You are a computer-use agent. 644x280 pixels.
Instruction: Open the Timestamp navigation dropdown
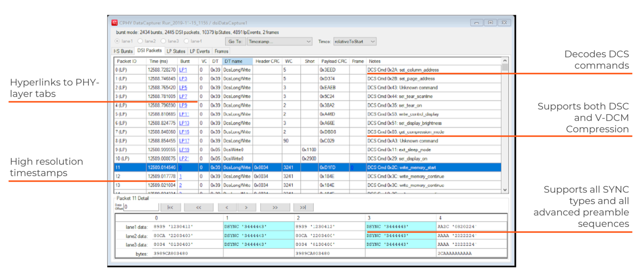click(x=309, y=41)
